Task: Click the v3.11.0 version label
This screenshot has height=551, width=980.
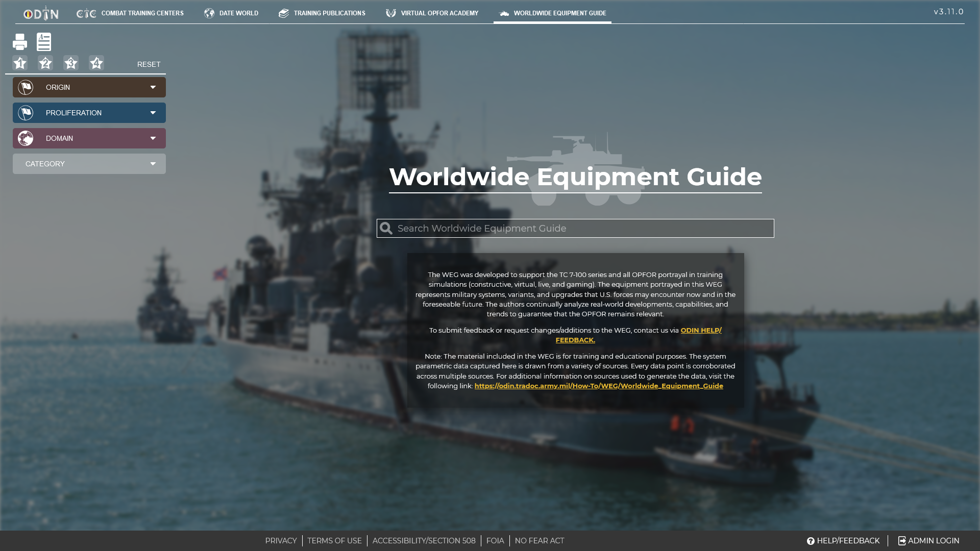Action: 948,12
